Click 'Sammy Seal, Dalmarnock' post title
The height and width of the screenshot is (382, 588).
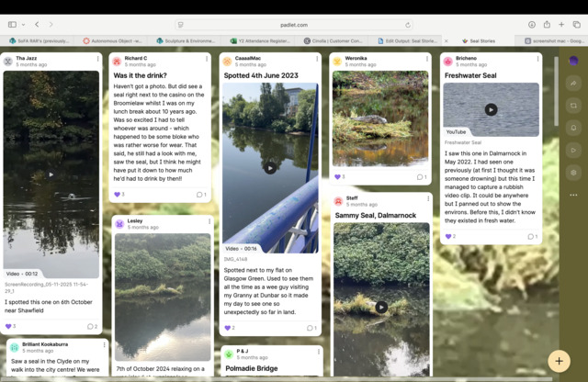click(373, 215)
